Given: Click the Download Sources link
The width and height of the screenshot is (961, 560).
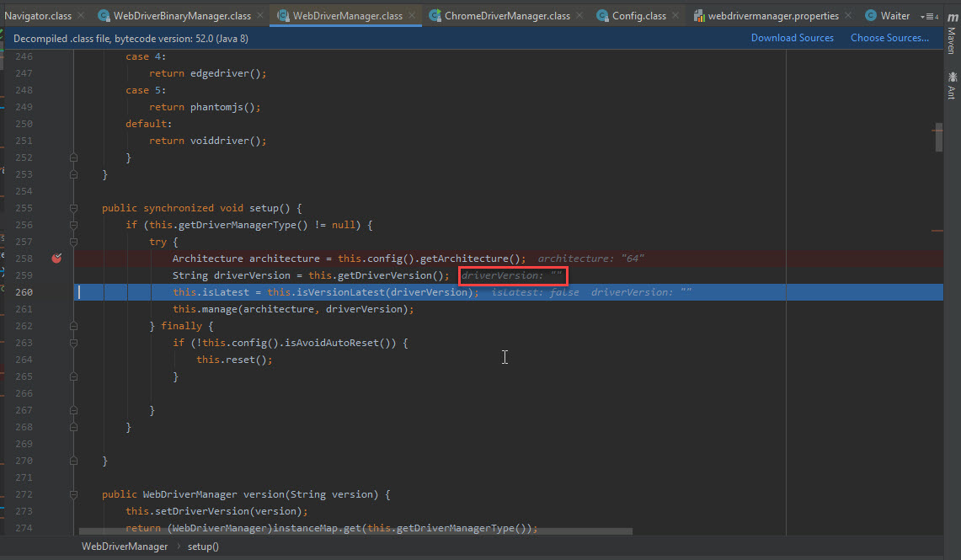Looking at the screenshot, I should point(792,38).
